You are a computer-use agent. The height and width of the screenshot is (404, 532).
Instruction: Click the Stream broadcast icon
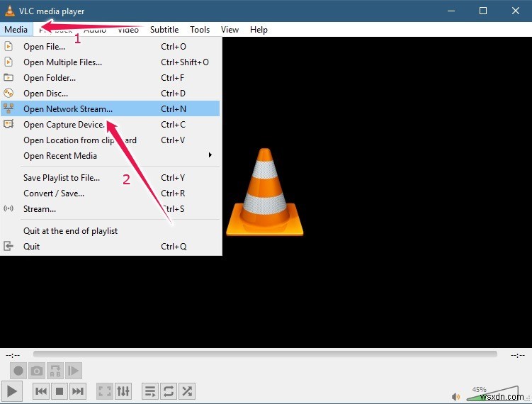[9, 208]
